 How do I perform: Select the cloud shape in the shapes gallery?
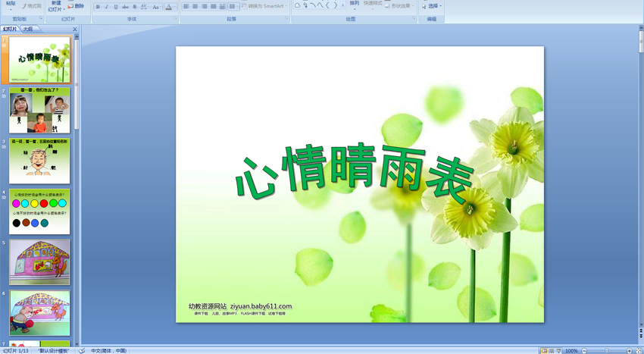coord(298,5)
